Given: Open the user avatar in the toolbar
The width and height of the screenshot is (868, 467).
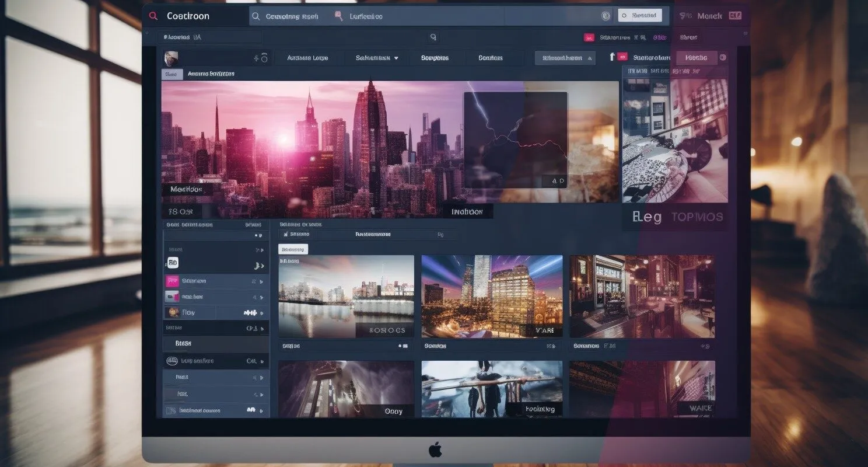Looking at the screenshot, I should [171, 58].
